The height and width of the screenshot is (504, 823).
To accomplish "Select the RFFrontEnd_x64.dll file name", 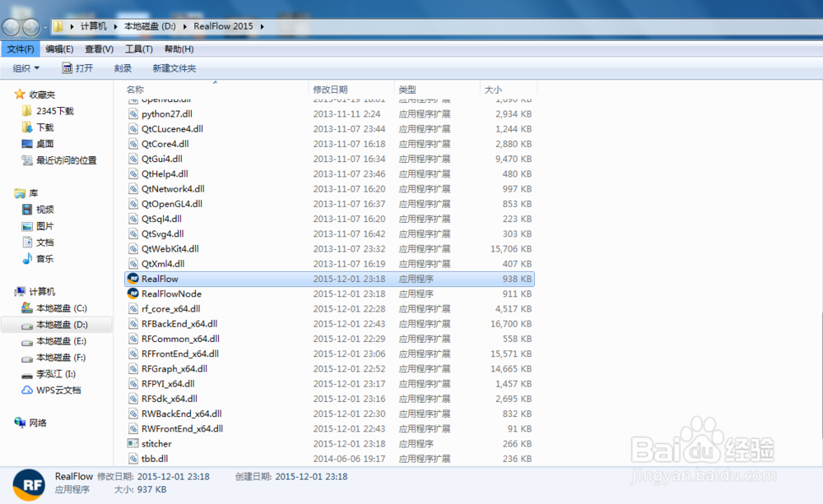I will point(180,354).
